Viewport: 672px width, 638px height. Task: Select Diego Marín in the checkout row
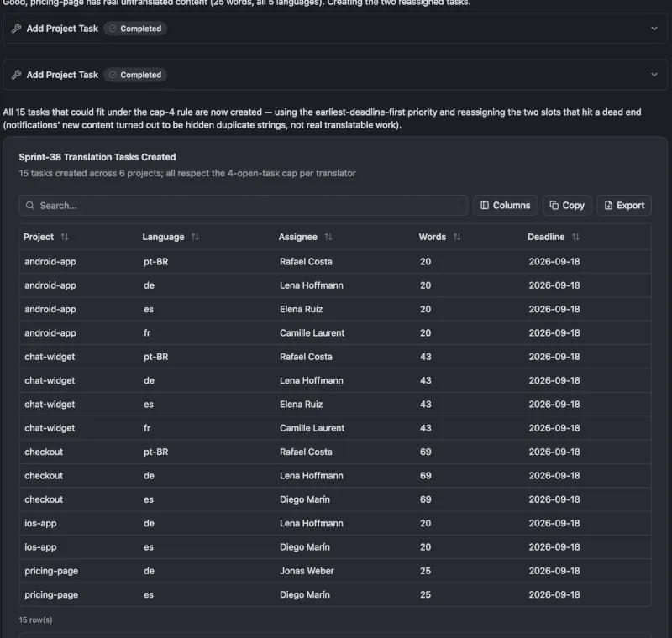coord(305,499)
